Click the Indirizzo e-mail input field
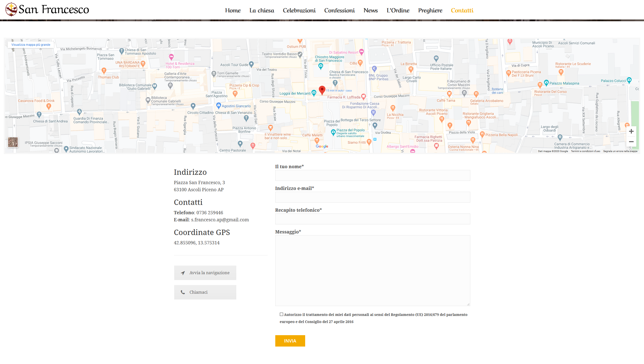This screenshot has width=644, height=364. tap(373, 197)
